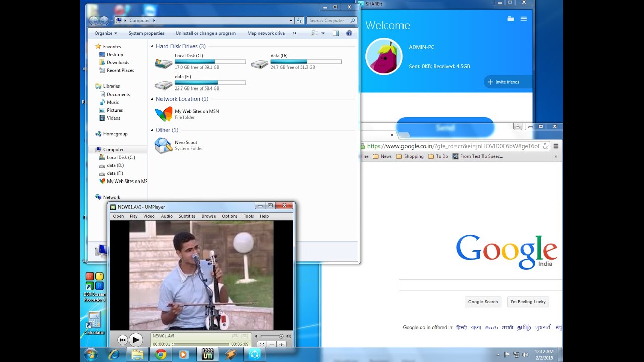Click the Google Search button
Viewport: 644px width, 362px height.
click(483, 302)
